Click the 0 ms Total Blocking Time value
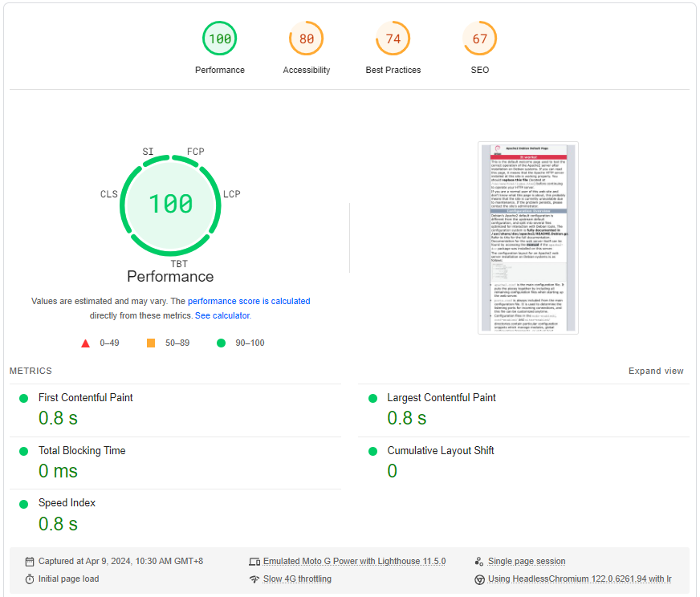Viewport: 700px width, 597px height. [58, 471]
